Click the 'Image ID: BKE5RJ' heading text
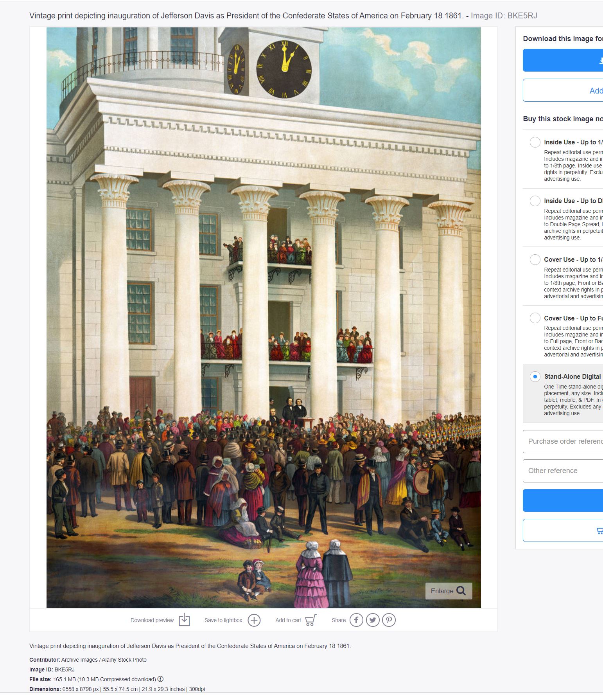 (504, 16)
